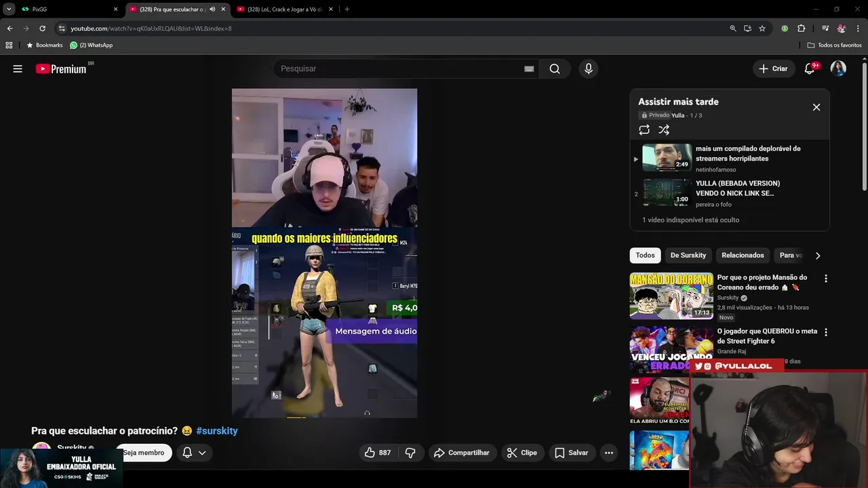Select the Relacionados filter chip
Screen dimensions: 868x488
(743, 256)
